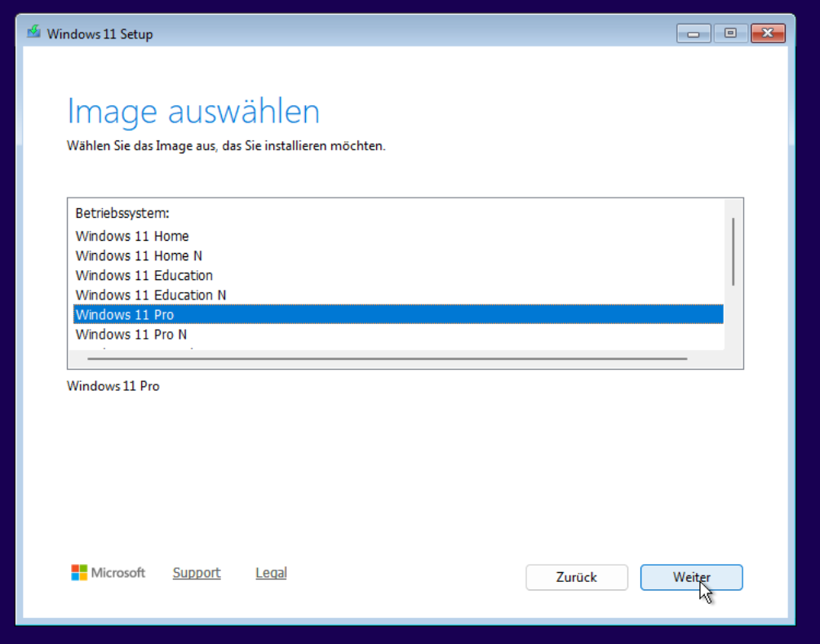Screen dimensions: 820x644
Task: Click the Windows 11 Setup title bar icon
Action: tap(34, 33)
